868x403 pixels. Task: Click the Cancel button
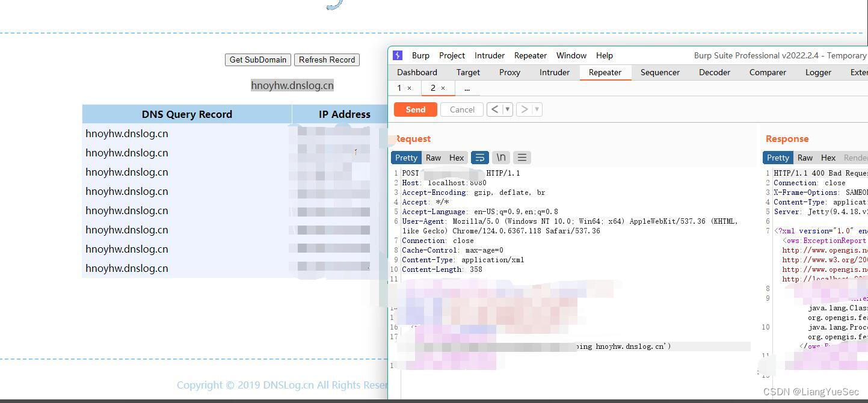(x=462, y=109)
